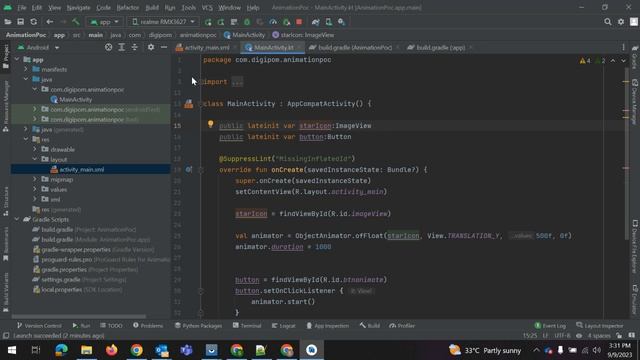Click the UTF-8 encoding in status bar
Viewport: 640px width, 360px height.
562,336
